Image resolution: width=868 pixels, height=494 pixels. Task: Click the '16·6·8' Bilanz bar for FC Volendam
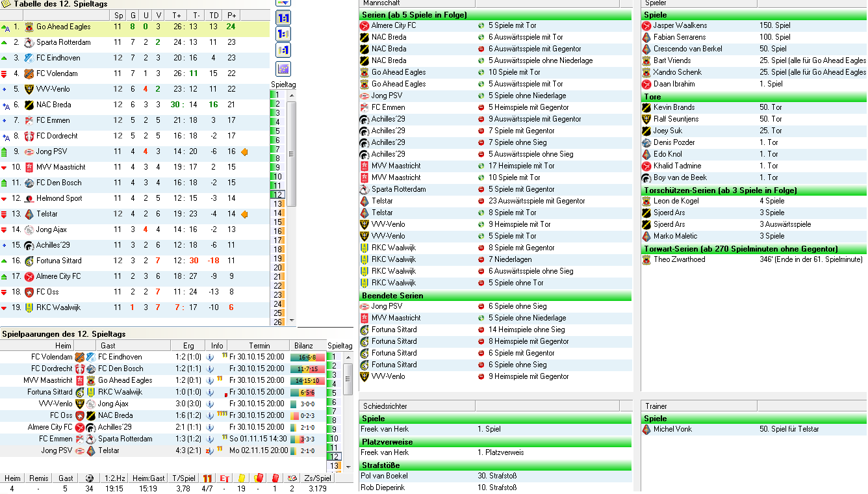(307, 357)
